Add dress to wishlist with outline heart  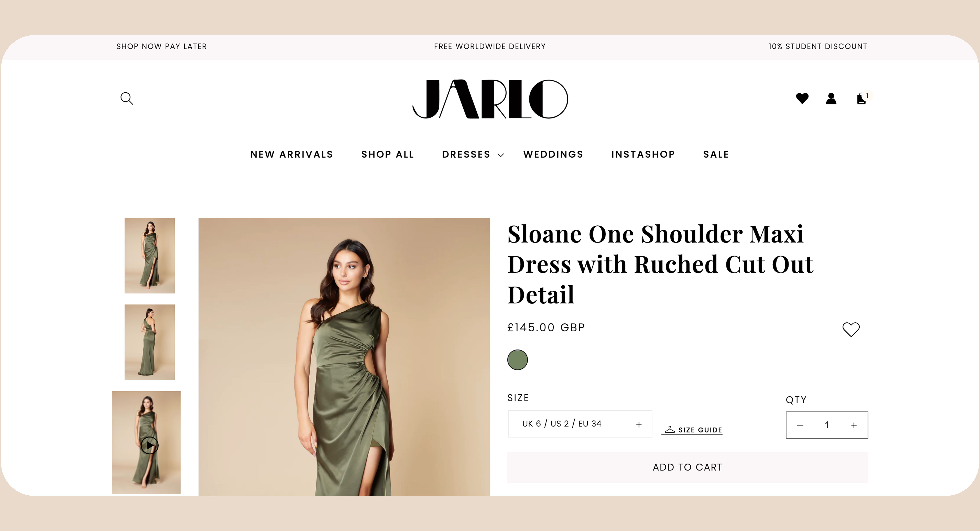click(x=851, y=329)
